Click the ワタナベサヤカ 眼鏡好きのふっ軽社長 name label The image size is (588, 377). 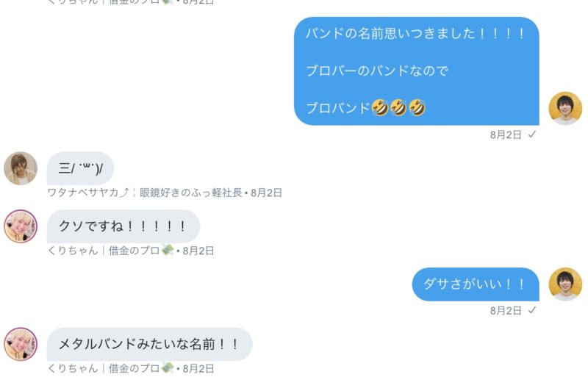click(145, 193)
